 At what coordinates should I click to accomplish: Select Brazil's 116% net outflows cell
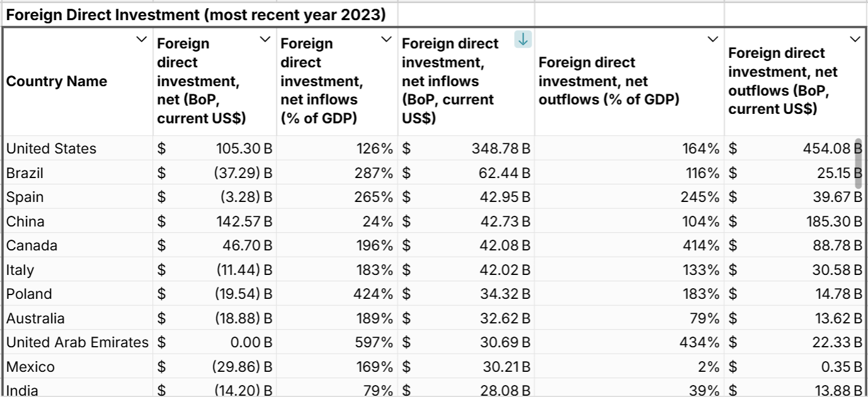(x=630, y=173)
